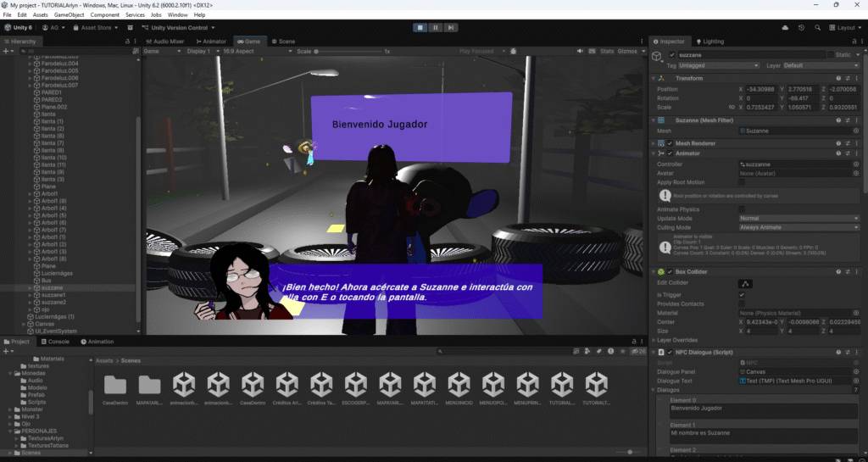The image size is (868, 462).
Task: Click the Pause button in the toolbar
Action: point(435,27)
